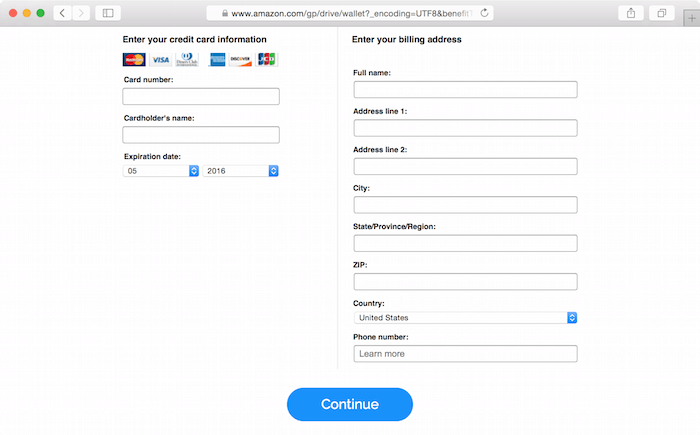
Task: Click the Safari address bar URL
Action: click(350, 13)
